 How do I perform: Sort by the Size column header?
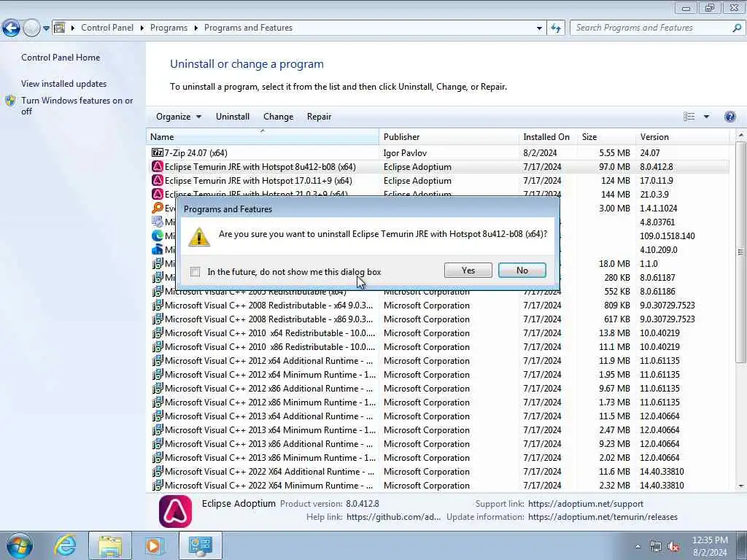(x=606, y=136)
